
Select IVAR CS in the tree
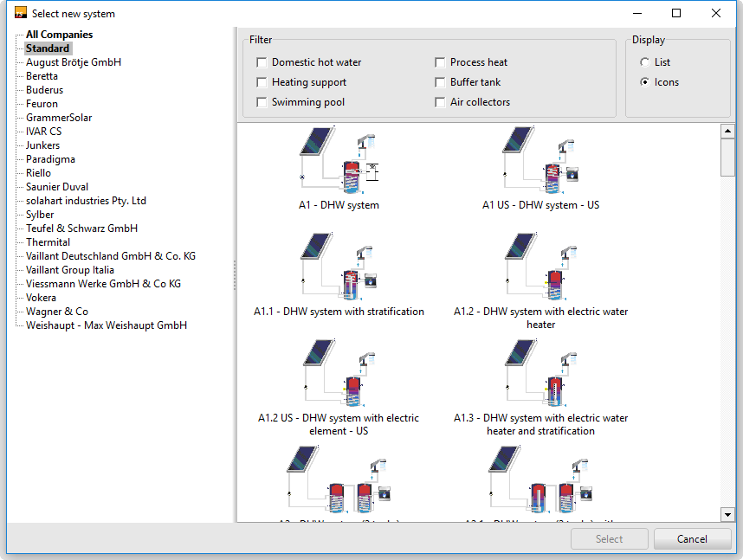(x=43, y=132)
